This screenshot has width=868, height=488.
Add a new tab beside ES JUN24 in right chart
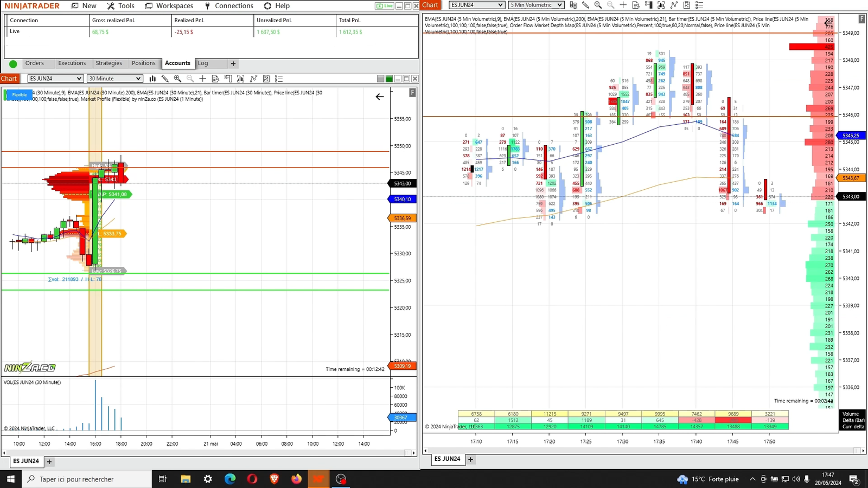[x=470, y=460]
